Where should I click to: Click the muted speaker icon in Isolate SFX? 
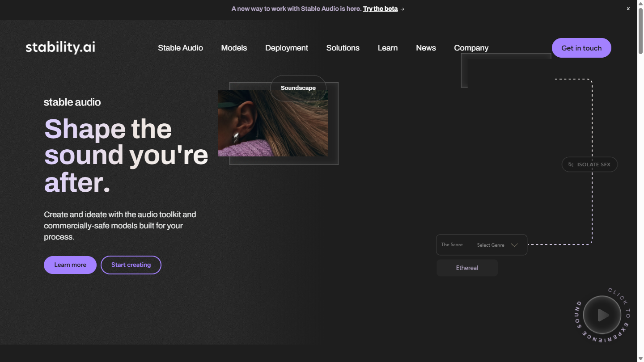coord(571,164)
